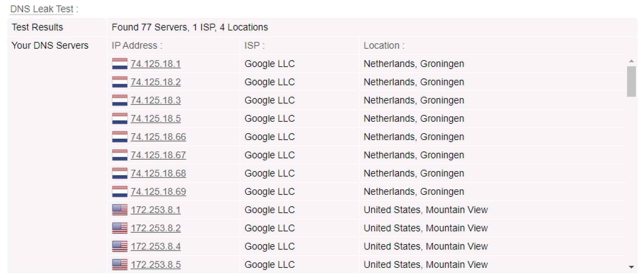
Task: Click the US flag beside 172.253.8.1
Action: [x=120, y=210]
